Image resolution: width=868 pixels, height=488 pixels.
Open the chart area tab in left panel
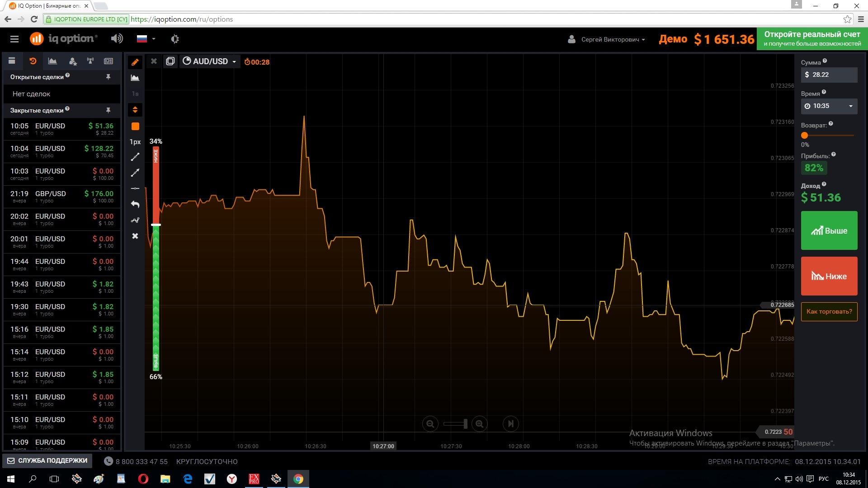52,61
